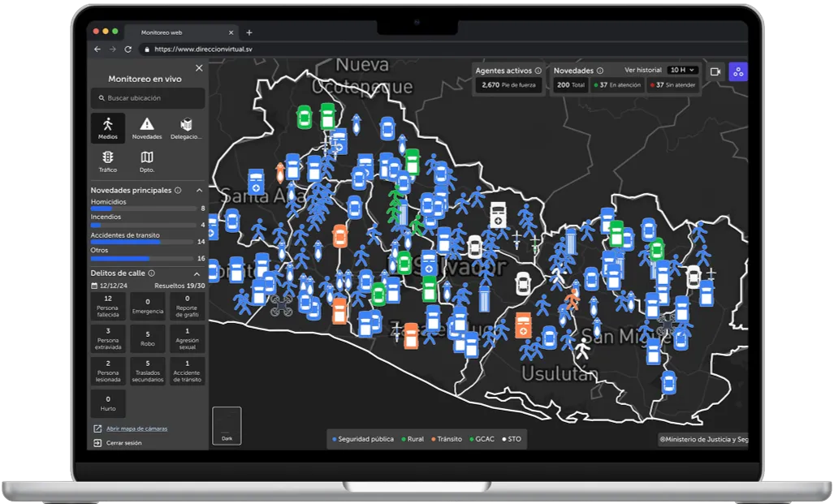834x504 pixels.
Task: Click the 2,670 Pie de fuerza counter
Action: pyautogui.click(x=508, y=85)
